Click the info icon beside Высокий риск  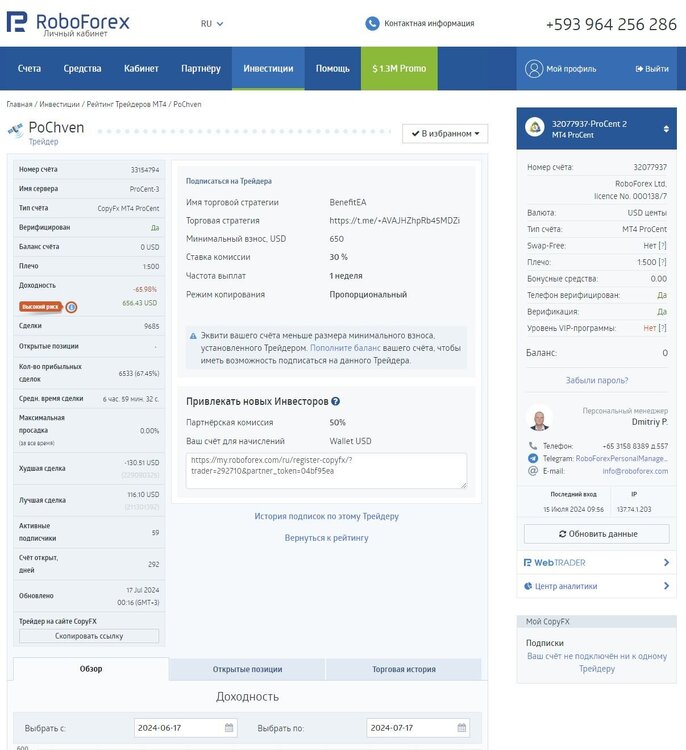click(71, 307)
